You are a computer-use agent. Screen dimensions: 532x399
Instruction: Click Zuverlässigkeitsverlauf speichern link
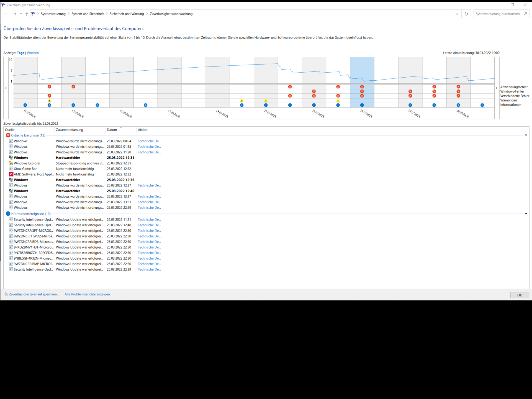click(x=34, y=294)
